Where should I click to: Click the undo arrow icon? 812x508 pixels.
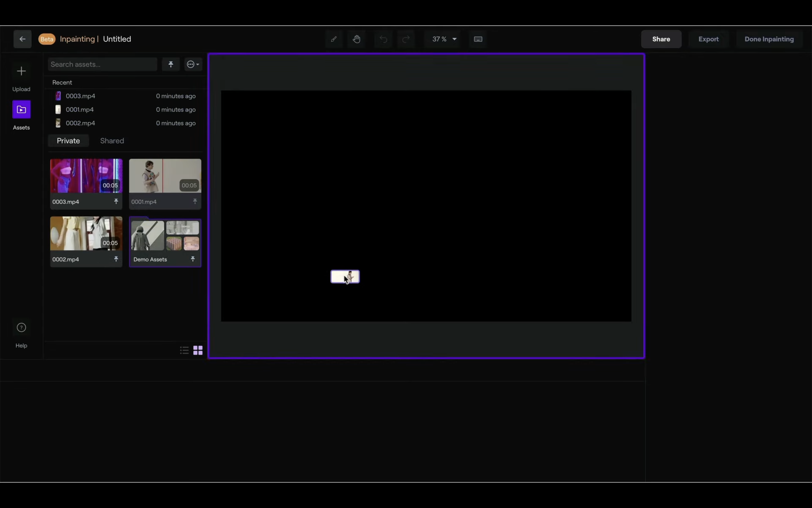click(383, 39)
